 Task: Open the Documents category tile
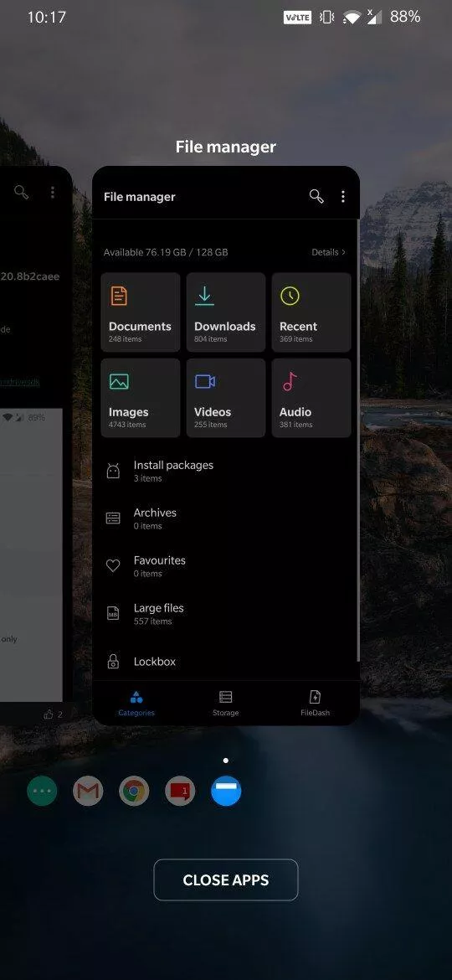pos(141,312)
